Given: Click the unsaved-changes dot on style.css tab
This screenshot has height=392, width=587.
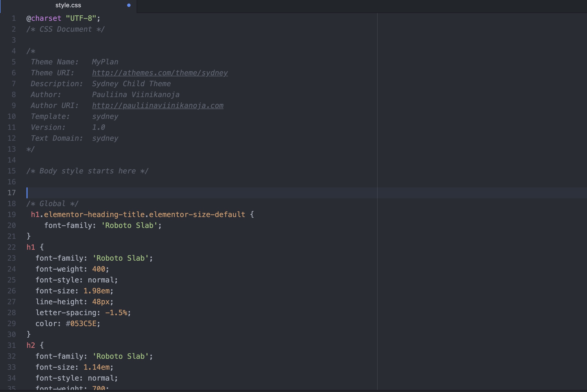Looking at the screenshot, I should tap(129, 5).
